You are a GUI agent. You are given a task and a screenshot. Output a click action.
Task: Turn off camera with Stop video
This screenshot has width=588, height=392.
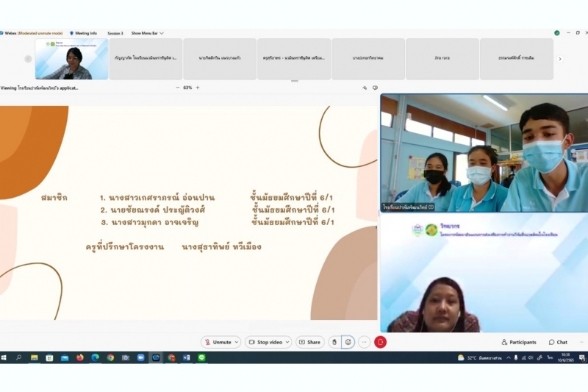[265, 342]
